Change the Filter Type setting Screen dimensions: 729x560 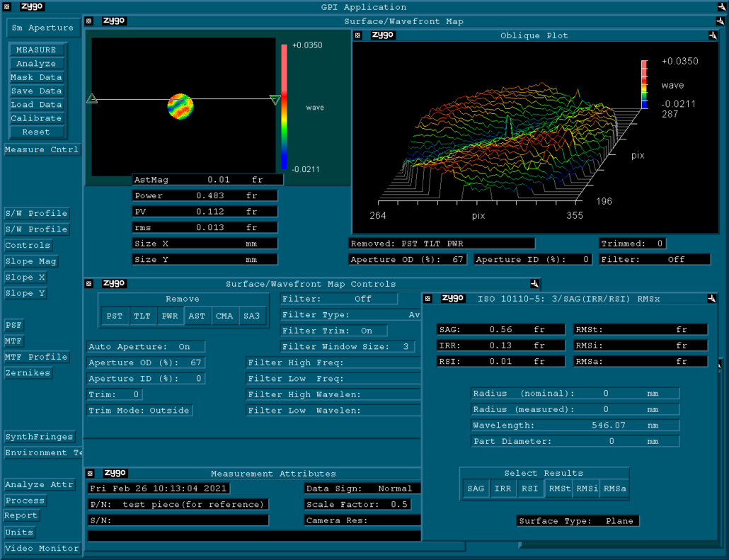click(x=350, y=315)
